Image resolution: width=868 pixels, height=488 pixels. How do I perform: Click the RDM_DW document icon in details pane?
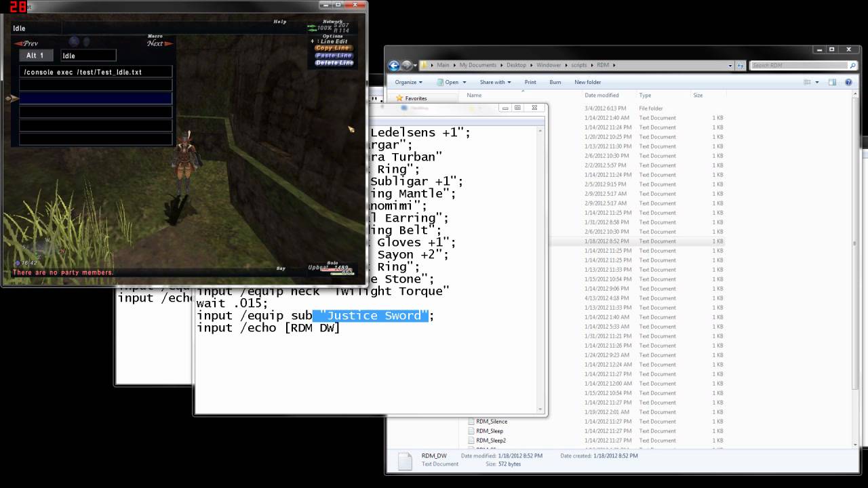404,461
